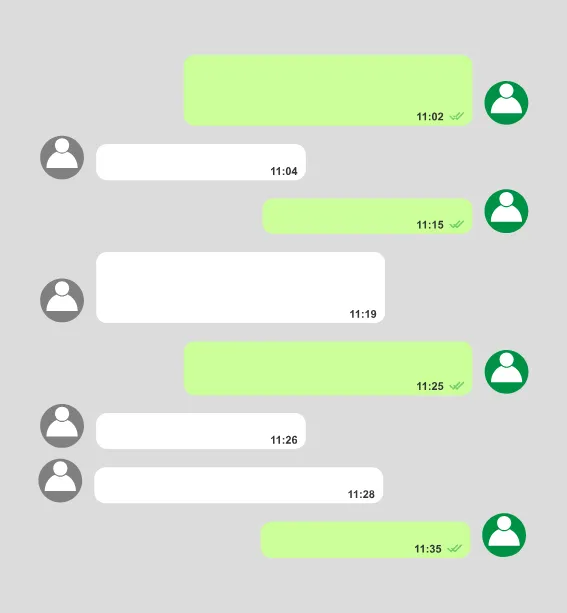Click the gray avatar beside the 11:26 message
567x613 pixels.
62,426
